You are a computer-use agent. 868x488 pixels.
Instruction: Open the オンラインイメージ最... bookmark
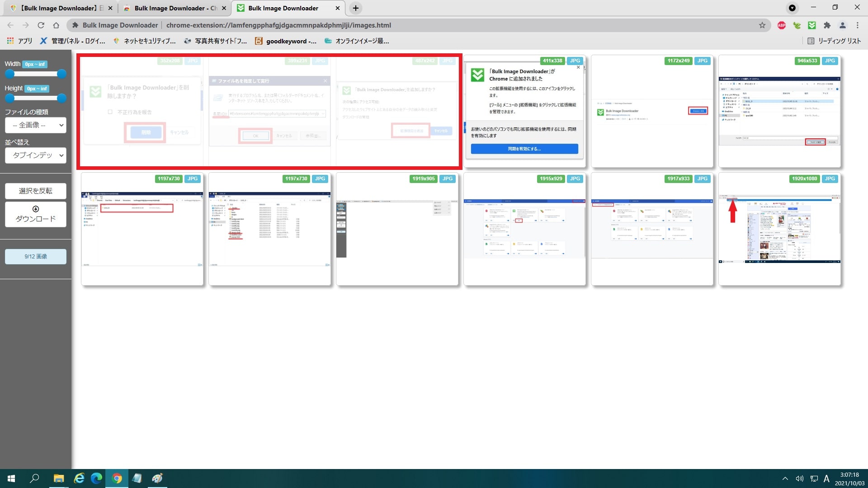click(357, 41)
